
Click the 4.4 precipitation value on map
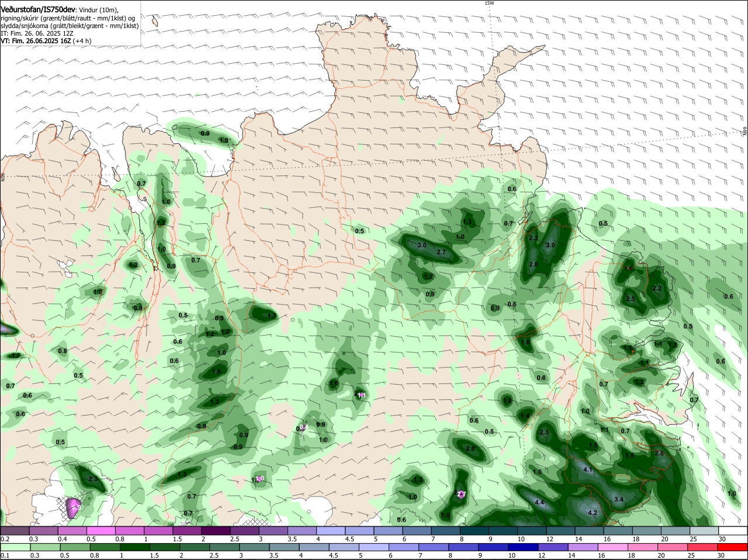click(539, 503)
